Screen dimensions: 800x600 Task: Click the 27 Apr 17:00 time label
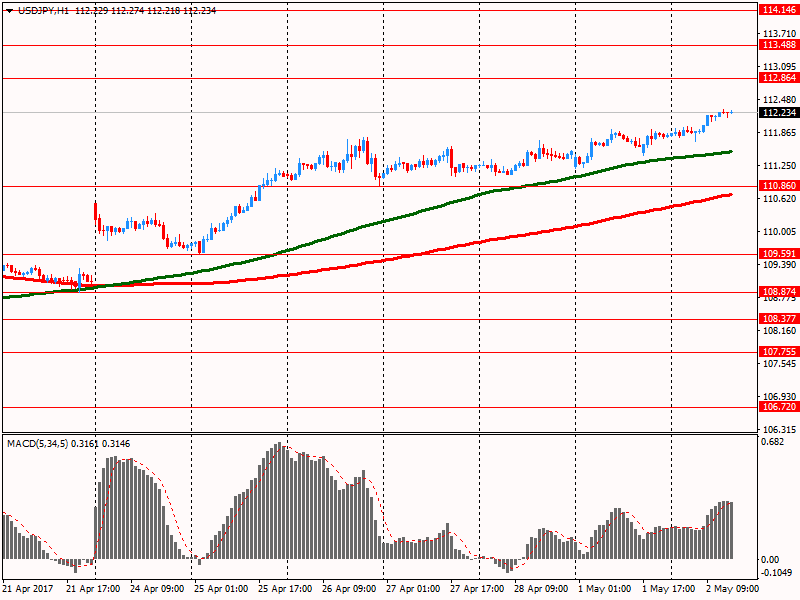coord(477,589)
